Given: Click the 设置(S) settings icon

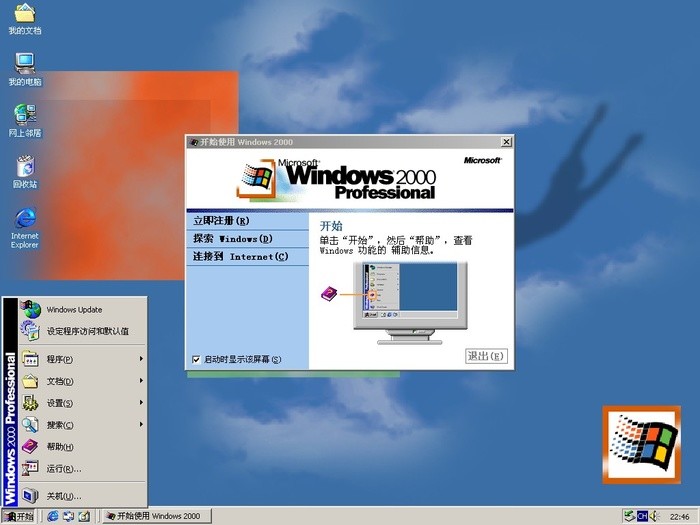Looking at the screenshot, I should (x=30, y=403).
